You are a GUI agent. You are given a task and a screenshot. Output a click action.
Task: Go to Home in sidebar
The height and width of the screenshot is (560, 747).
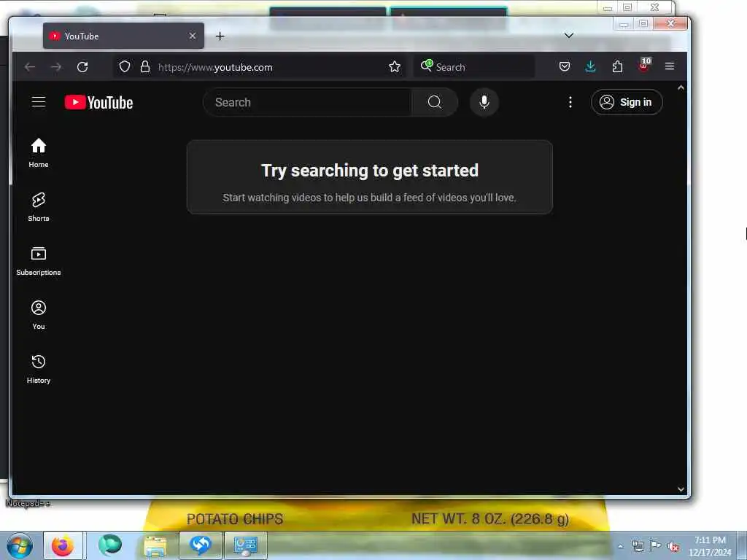[39, 153]
